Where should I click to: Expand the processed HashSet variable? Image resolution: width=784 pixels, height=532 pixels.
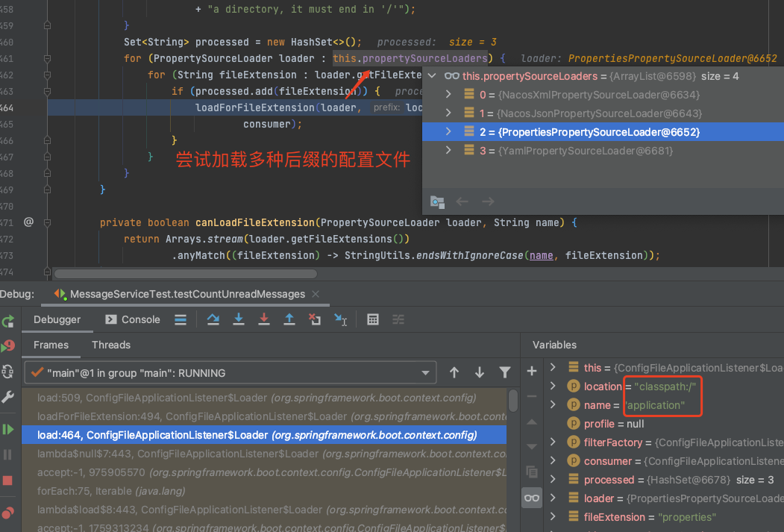coord(553,479)
